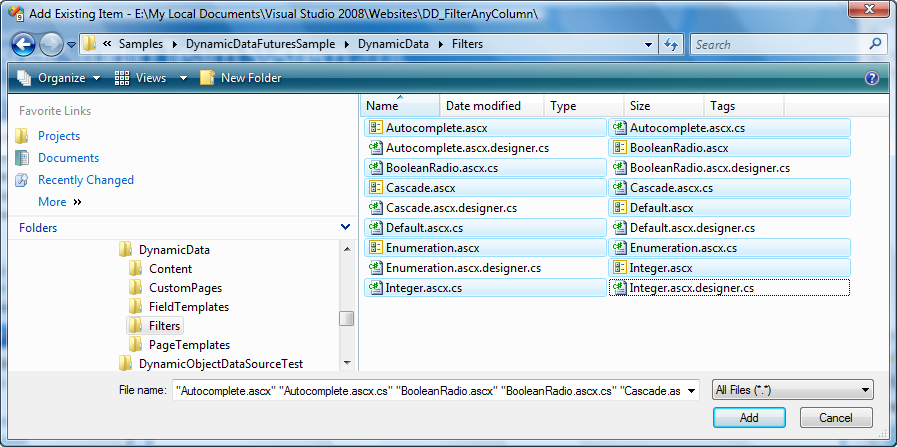Expand More favorite links
The height and width of the screenshot is (447, 897).
59,201
